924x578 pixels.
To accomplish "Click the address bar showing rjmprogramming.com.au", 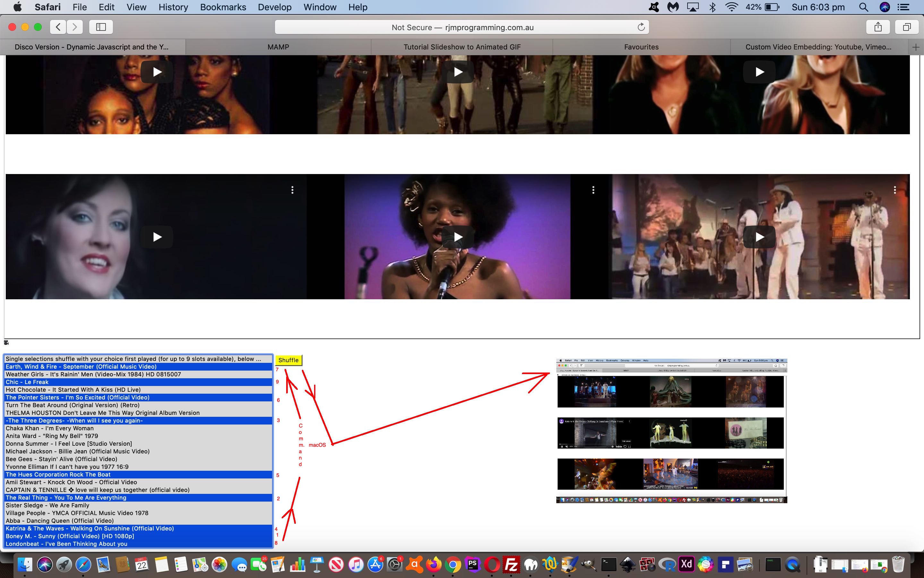I will tap(462, 27).
